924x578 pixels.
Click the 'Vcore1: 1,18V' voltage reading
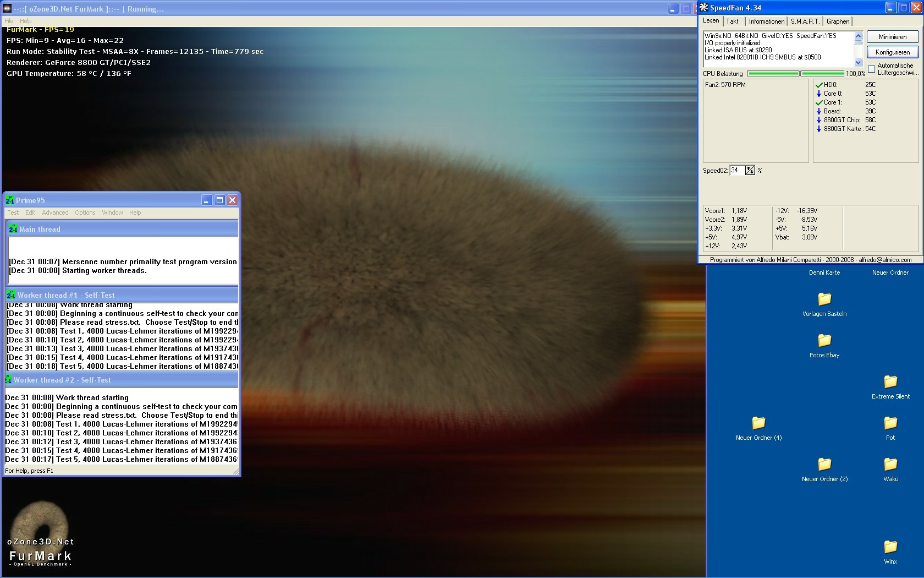[726, 211]
